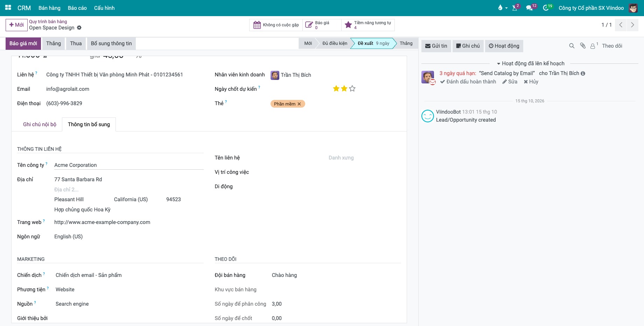This screenshot has height=326, width=644.
Task: Select the Đủ điều kiện stage
Action: point(335,43)
